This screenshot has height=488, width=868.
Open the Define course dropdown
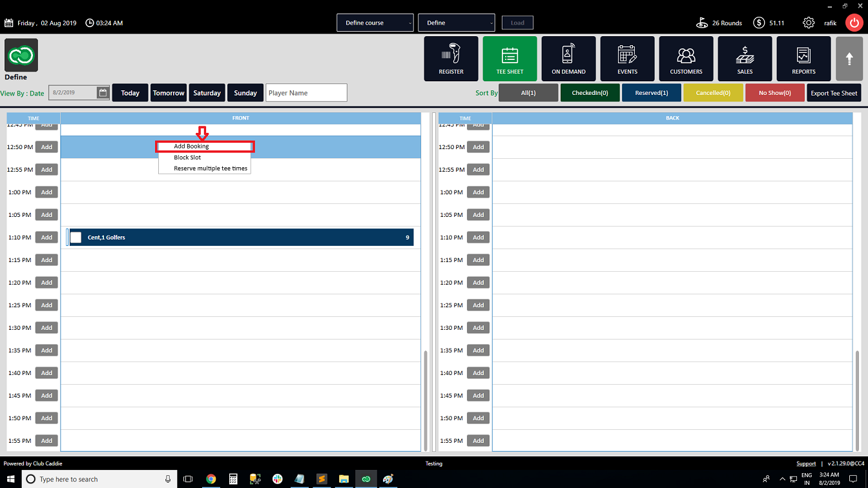(375, 23)
